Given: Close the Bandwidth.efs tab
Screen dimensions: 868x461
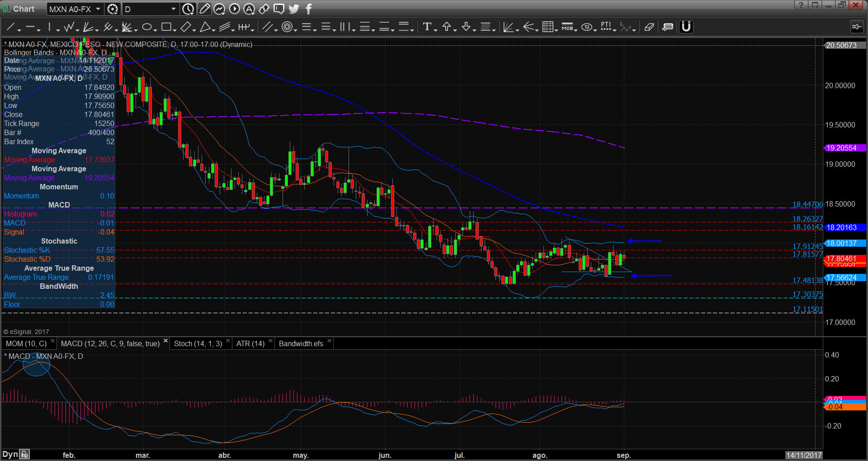Looking at the screenshot, I should click(329, 341).
